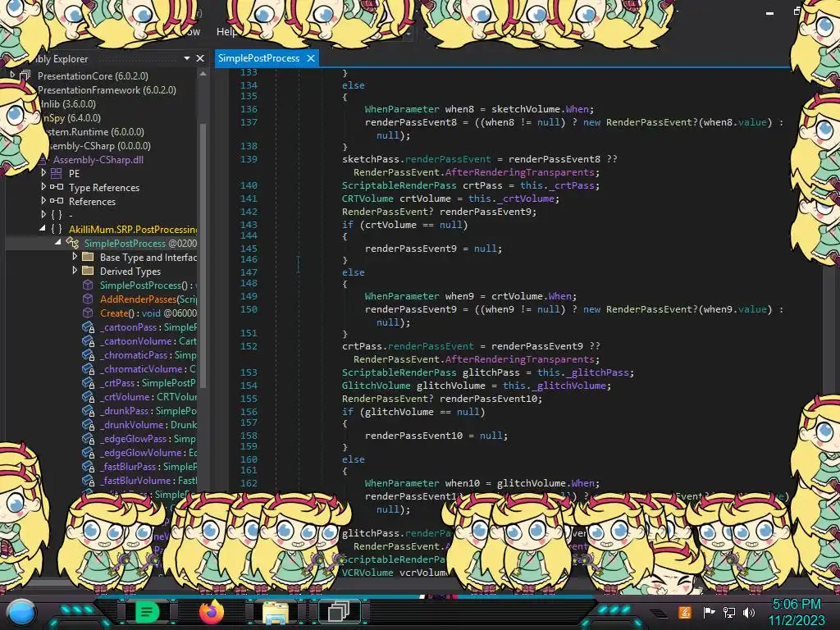Click the _glitchPass field reference on line 153
Image resolution: width=840 pixels, height=630 pixels.
tap(598, 372)
